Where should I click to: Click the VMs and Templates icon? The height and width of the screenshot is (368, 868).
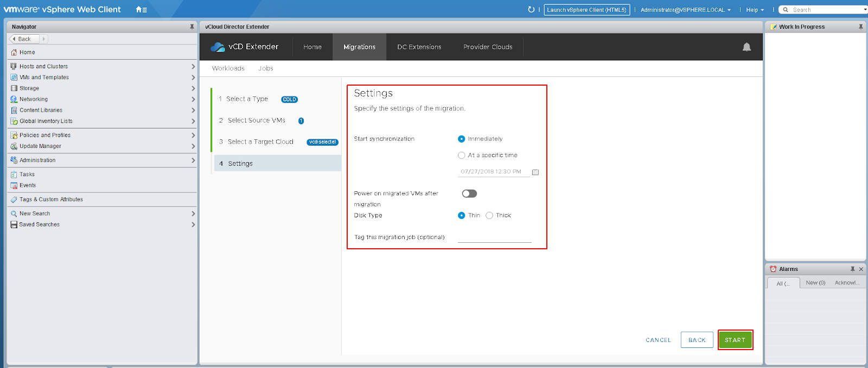[x=14, y=78]
